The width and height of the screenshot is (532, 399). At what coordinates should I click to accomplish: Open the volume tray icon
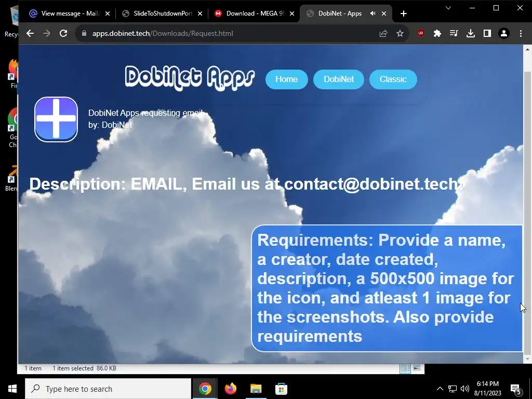pyautogui.click(x=465, y=389)
